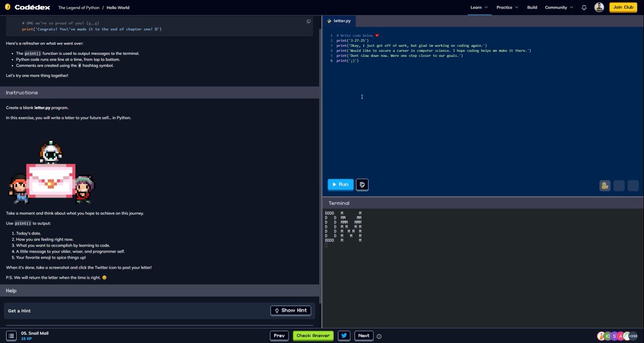Click the copy code icon beside Run
This screenshot has height=343, width=644.
point(362,184)
